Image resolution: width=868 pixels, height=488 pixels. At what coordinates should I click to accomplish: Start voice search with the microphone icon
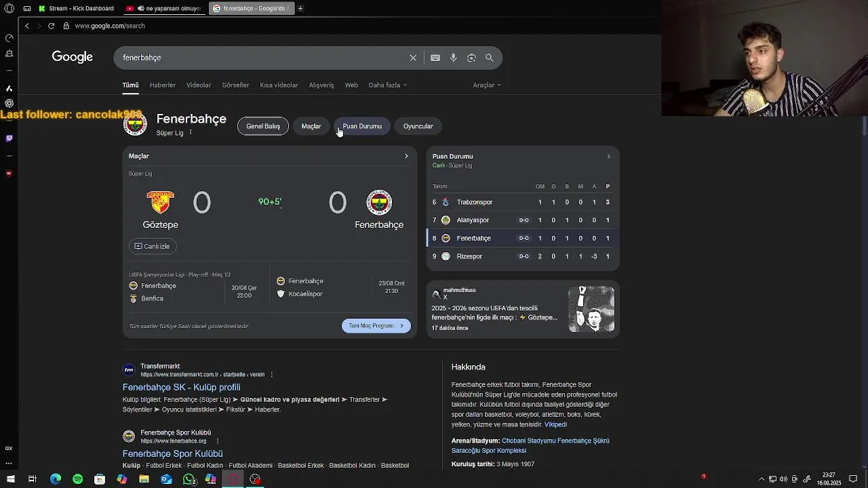point(454,58)
